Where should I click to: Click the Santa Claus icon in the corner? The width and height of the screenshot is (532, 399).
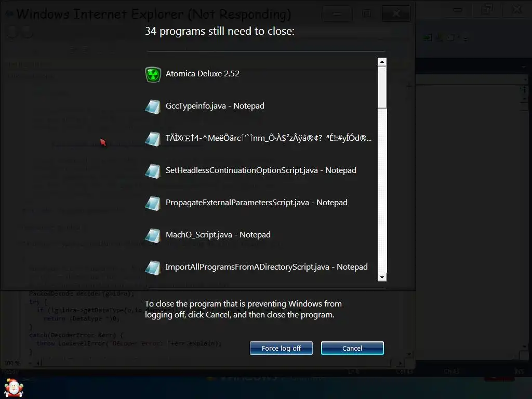click(14, 388)
